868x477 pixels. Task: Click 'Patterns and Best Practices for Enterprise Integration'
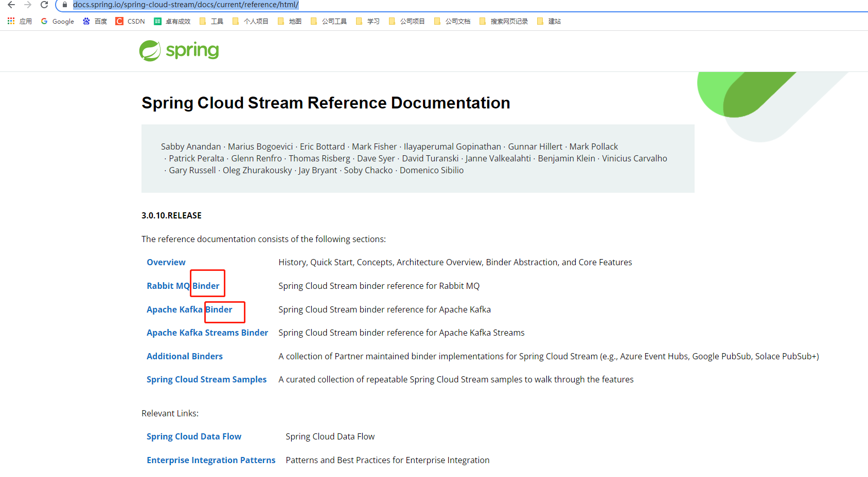(x=387, y=460)
